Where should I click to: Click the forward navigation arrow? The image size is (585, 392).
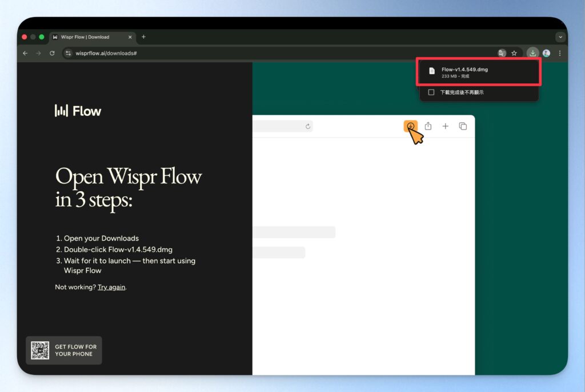[38, 53]
